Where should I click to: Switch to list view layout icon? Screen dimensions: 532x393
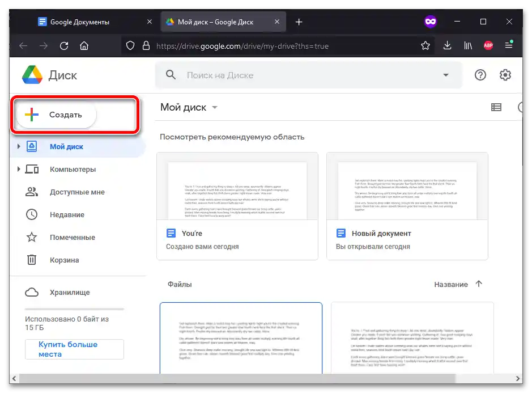pos(496,107)
